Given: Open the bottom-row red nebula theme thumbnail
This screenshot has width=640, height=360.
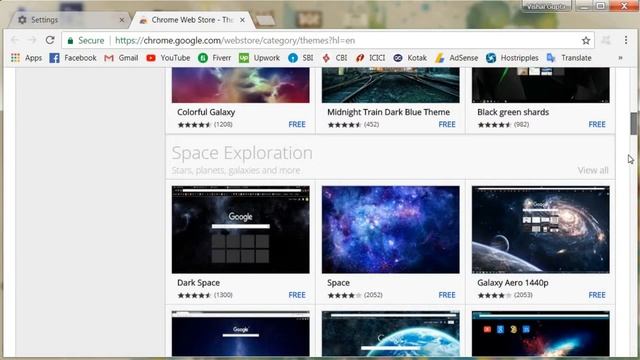Looking at the screenshot, I should pos(540,333).
